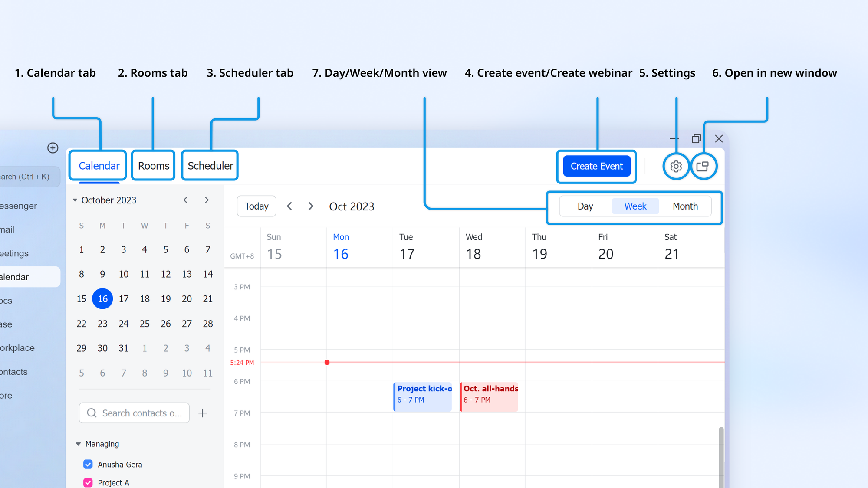Collapse the October 2023 mini calendar
Viewport: 868px width, 488px height.
pyautogui.click(x=75, y=200)
